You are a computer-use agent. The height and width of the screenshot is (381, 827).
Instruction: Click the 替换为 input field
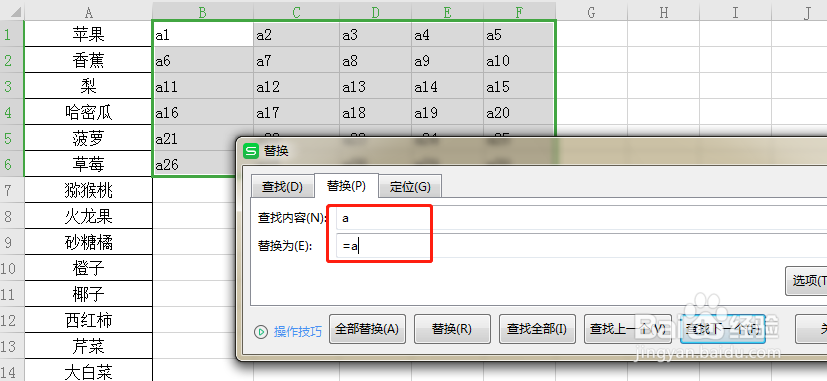(581, 245)
